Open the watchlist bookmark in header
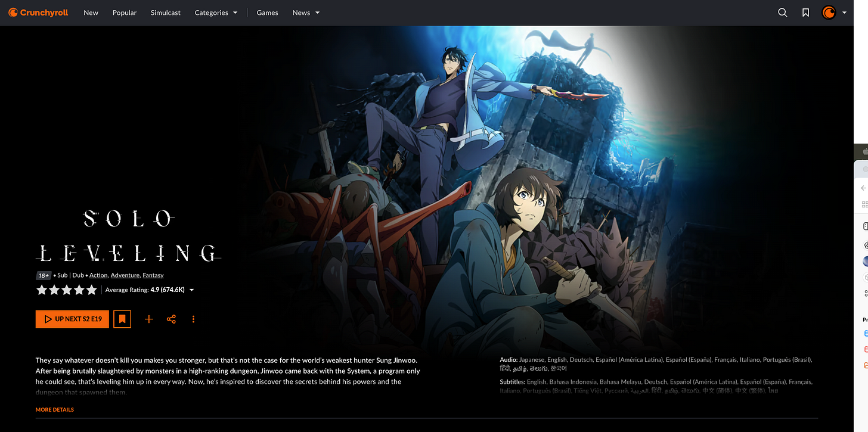The image size is (868, 432). click(805, 13)
